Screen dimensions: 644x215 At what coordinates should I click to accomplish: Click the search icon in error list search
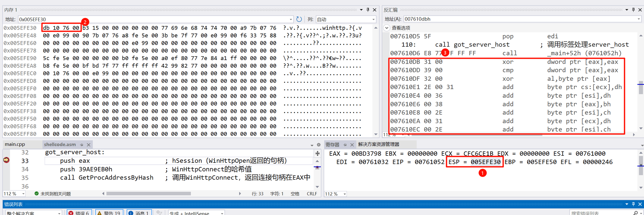point(635,213)
